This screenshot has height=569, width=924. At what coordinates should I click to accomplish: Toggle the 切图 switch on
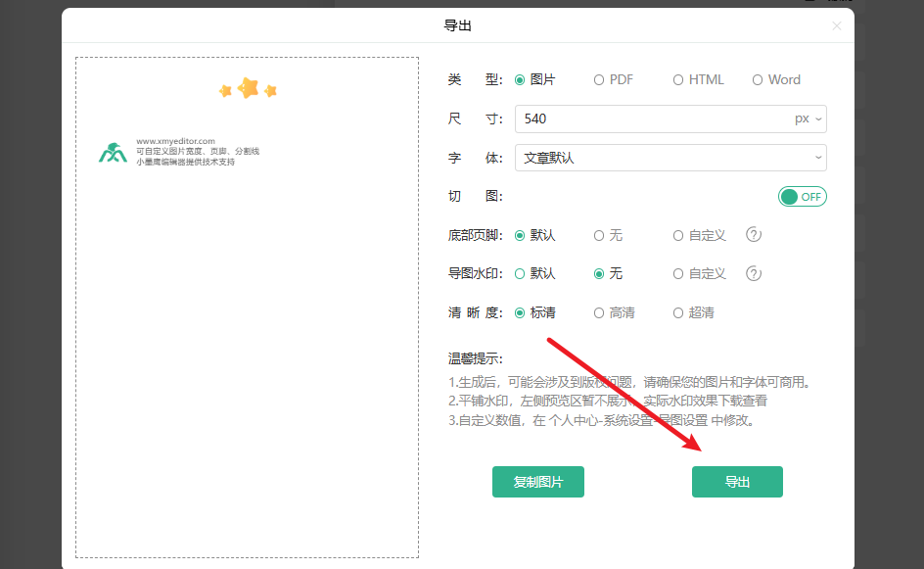[802, 196]
